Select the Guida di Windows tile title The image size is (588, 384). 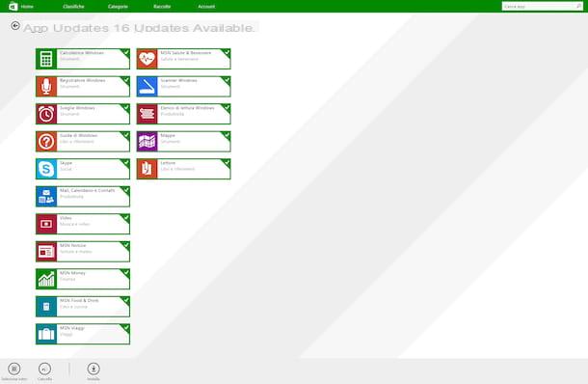click(78, 135)
